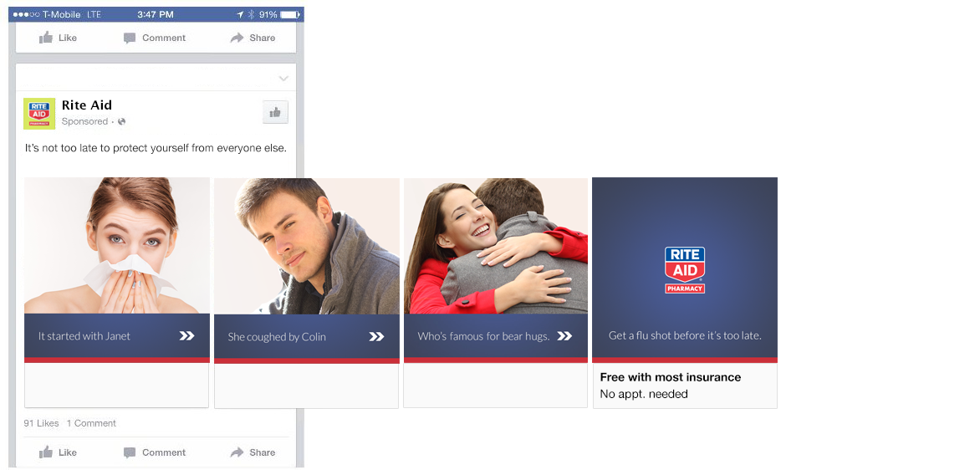Click the ad text 'It's not too late to protect yourself'
Viewport: 980px width, 470px height.
(x=156, y=149)
